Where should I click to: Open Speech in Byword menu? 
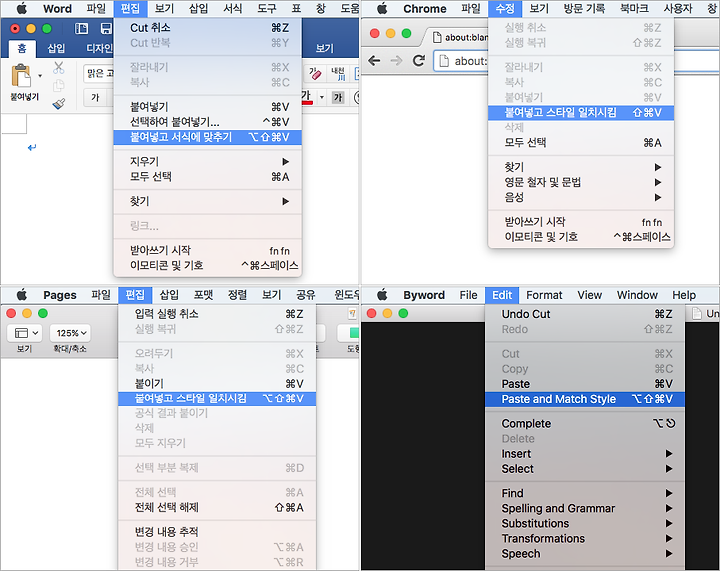click(x=585, y=554)
